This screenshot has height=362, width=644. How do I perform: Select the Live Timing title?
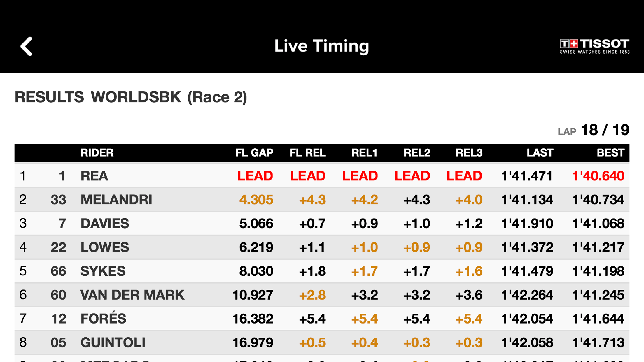pyautogui.click(x=321, y=46)
